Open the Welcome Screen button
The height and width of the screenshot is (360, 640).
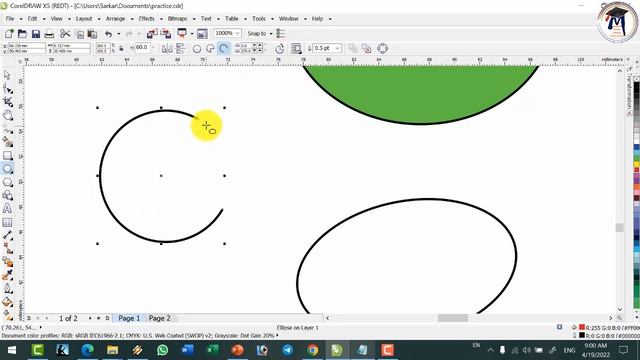[x=202, y=33]
